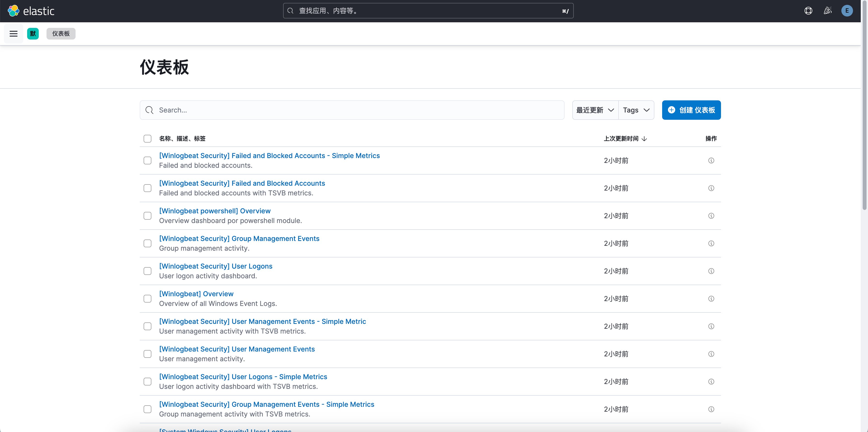The image size is (868, 432).
Task: Open the user profile avatar E
Action: [x=847, y=11]
